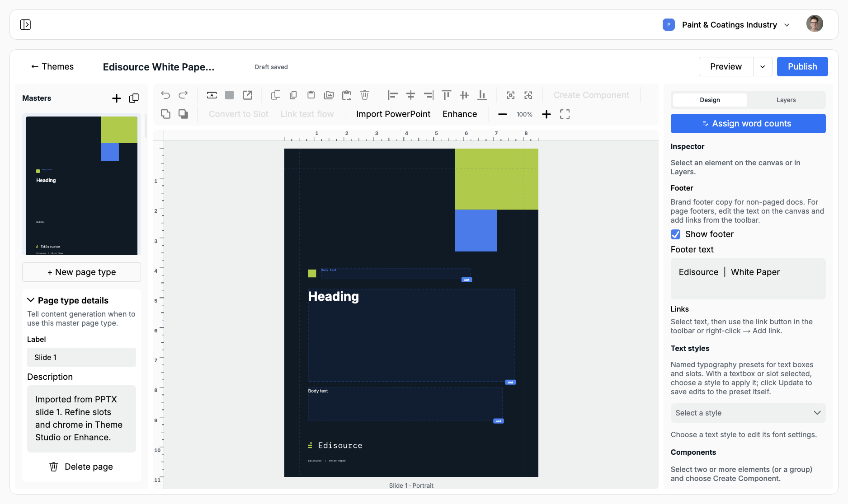This screenshot has width=848, height=504.
Task: Click the redo arrow icon
Action: 183,95
